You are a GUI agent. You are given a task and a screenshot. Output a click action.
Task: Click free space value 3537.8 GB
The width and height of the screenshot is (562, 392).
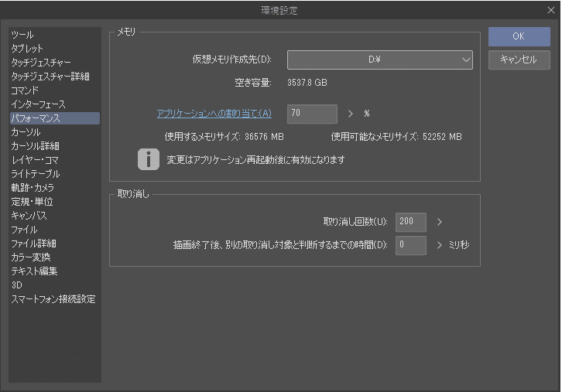point(307,83)
